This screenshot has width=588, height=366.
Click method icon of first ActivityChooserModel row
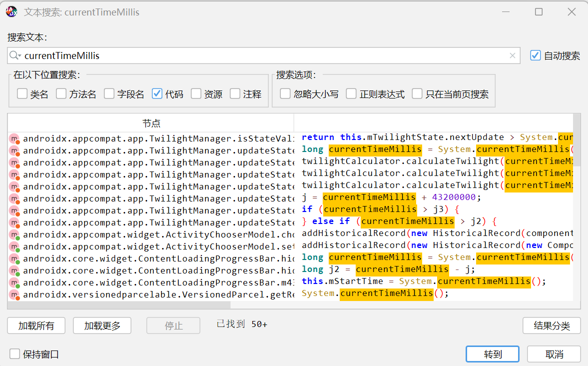coord(14,235)
